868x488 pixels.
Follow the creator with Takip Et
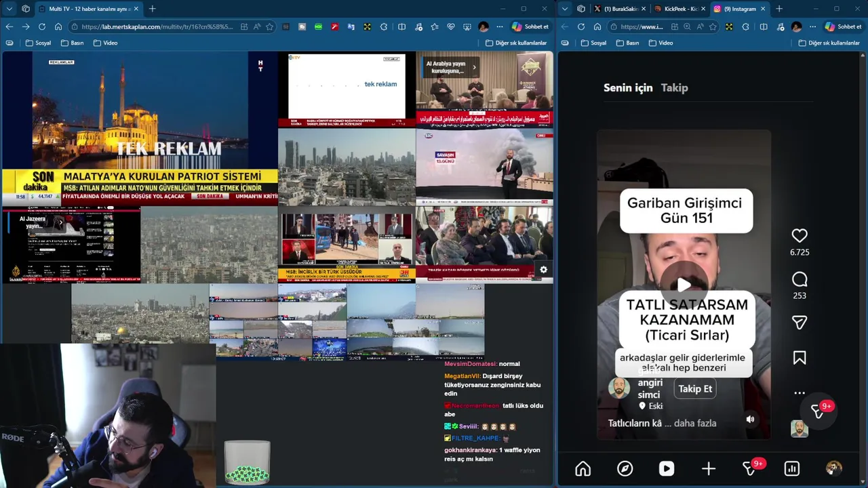(x=695, y=388)
